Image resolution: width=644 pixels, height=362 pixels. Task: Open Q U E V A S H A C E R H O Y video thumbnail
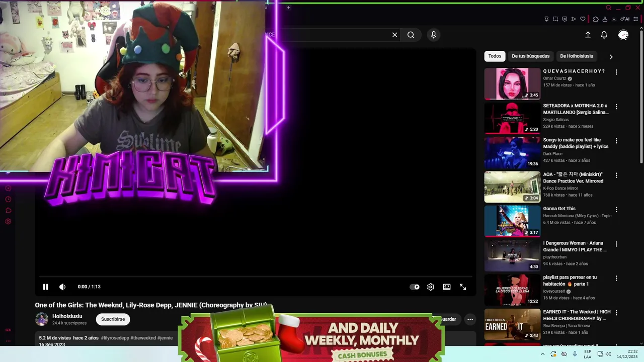pyautogui.click(x=512, y=84)
